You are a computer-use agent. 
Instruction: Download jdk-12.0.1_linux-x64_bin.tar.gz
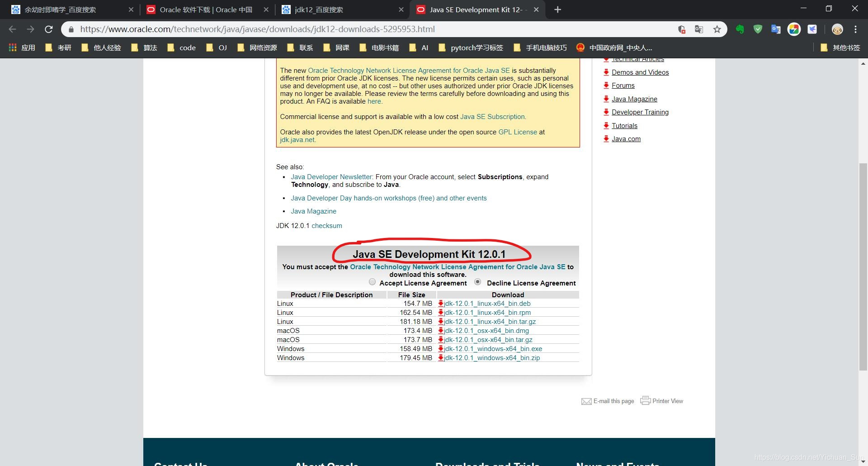click(490, 322)
